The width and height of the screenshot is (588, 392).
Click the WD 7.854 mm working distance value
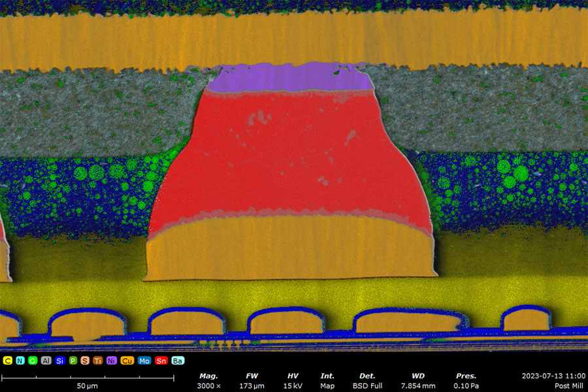[x=419, y=385]
